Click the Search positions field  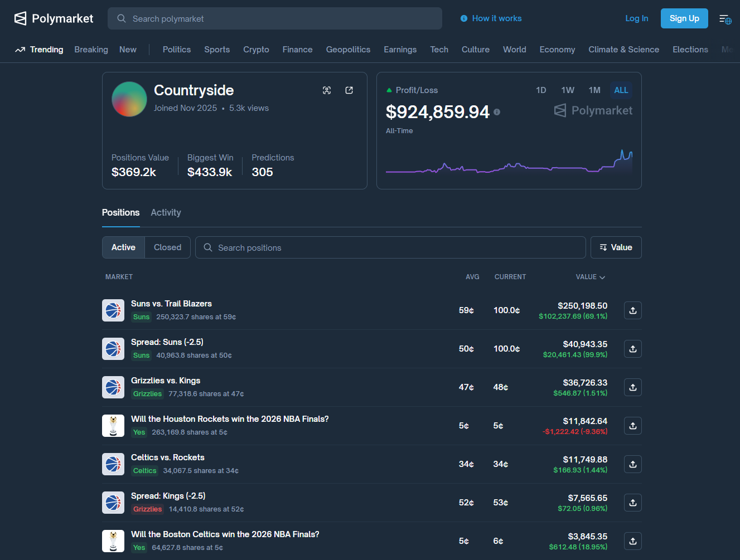click(390, 247)
